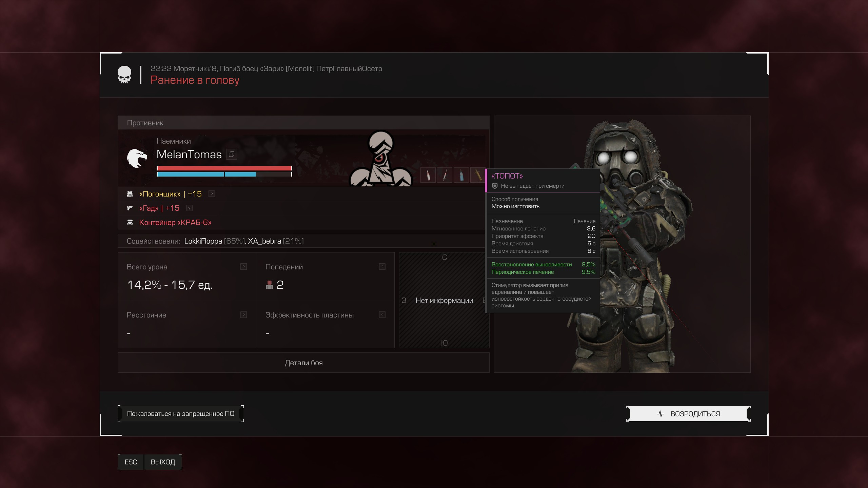Open the «Погонщик» armor item entry
The image size is (868, 488).
click(171, 194)
